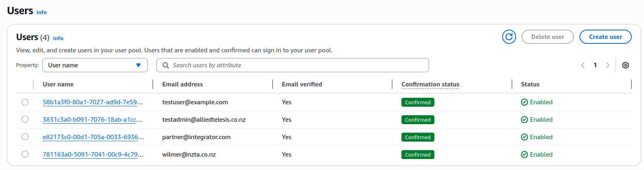644x170 pixels.
Task: Select radio button for wilmer@nzta.co.nz
Action: pyautogui.click(x=25, y=155)
